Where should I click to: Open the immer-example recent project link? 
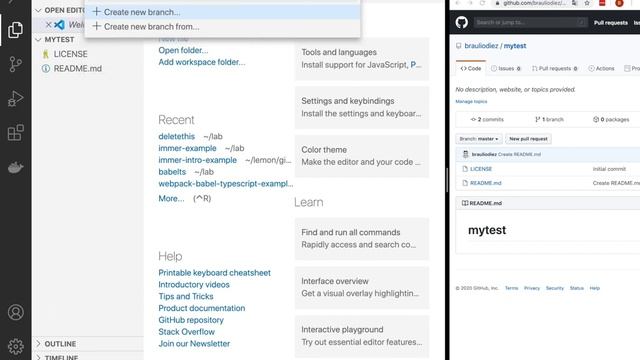click(187, 148)
